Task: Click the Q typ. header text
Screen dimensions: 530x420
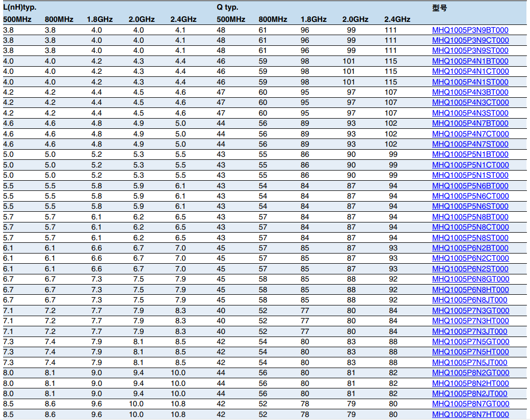Action: (227, 8)
